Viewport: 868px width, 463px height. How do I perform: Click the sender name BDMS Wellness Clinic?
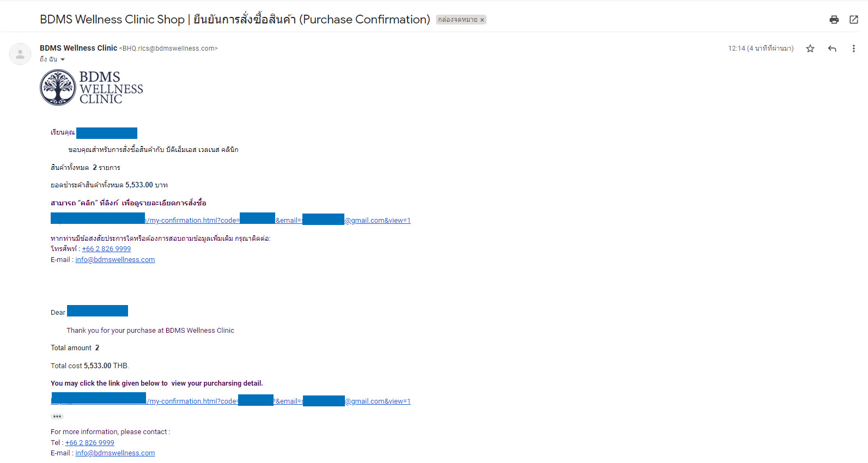click(x=78, y=48)
